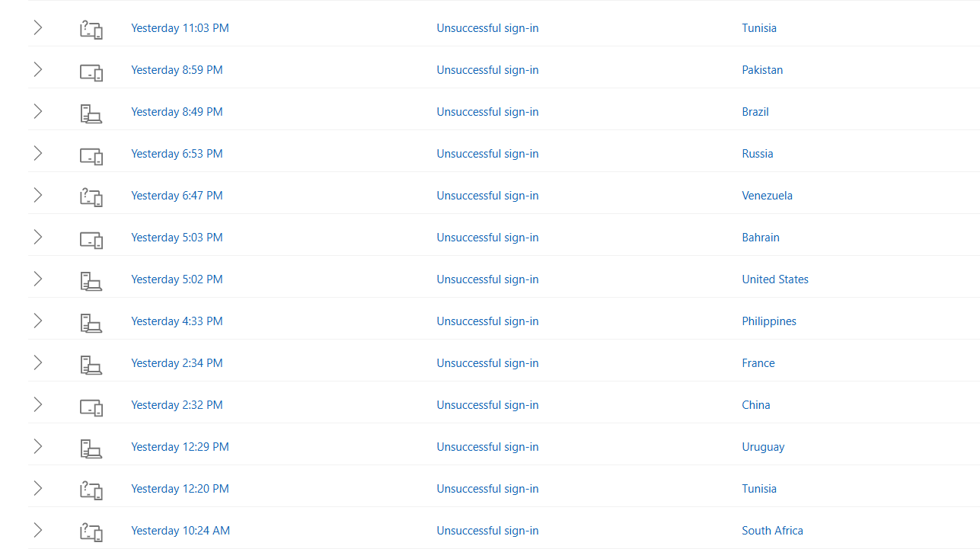Image resolution: width=980 pixels, height=549 pixels.
Task: Click the Philippines location link
Action: pyautogui.click(x=769, y=321)
